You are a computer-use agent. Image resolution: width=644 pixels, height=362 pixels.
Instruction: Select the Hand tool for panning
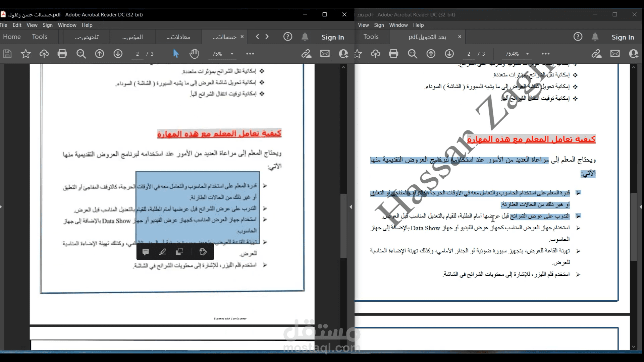tap(194, 54)
